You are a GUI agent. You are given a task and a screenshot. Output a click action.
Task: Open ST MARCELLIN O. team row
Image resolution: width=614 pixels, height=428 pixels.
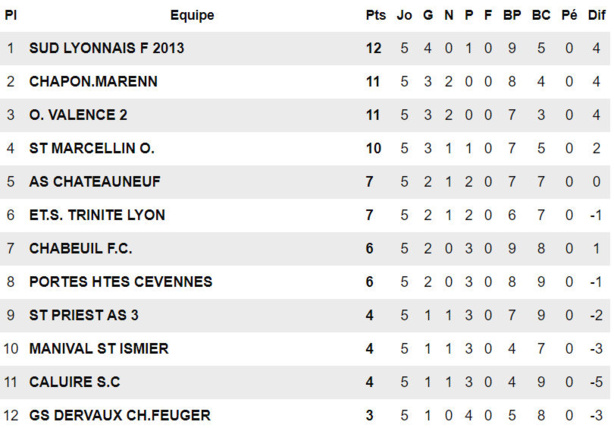click(91, 148)
